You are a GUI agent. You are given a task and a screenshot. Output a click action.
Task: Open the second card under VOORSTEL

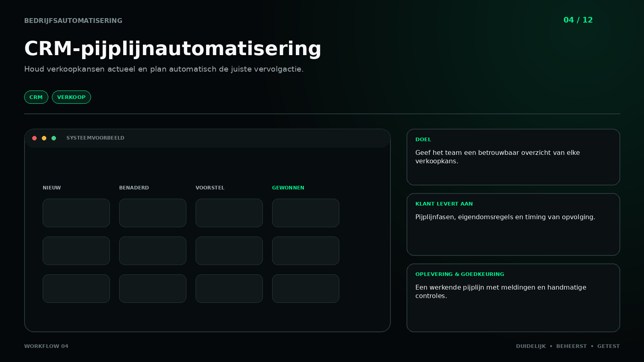tap(229, 251)
